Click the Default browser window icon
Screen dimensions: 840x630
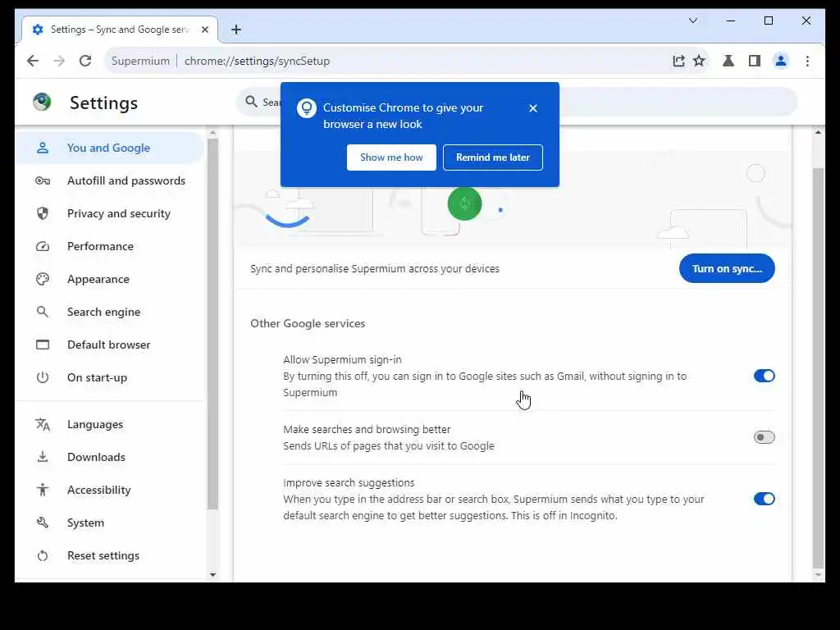(x=43, y=345)
